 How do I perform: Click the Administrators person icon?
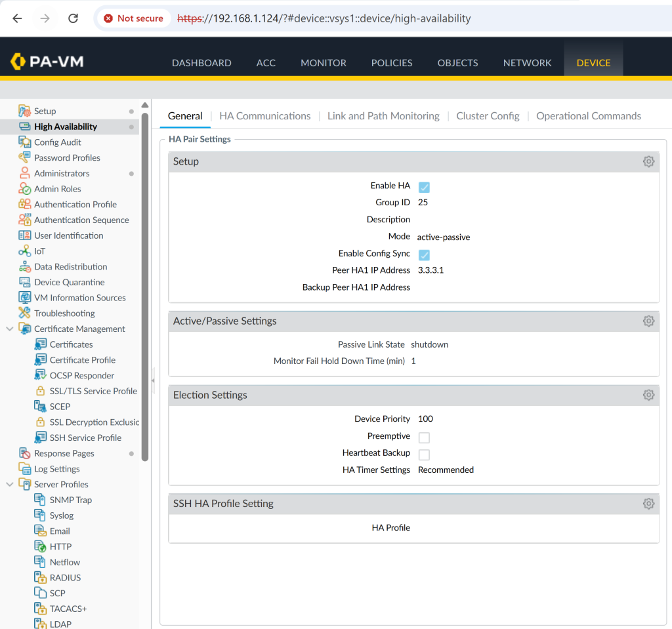(x=24, y=173)
